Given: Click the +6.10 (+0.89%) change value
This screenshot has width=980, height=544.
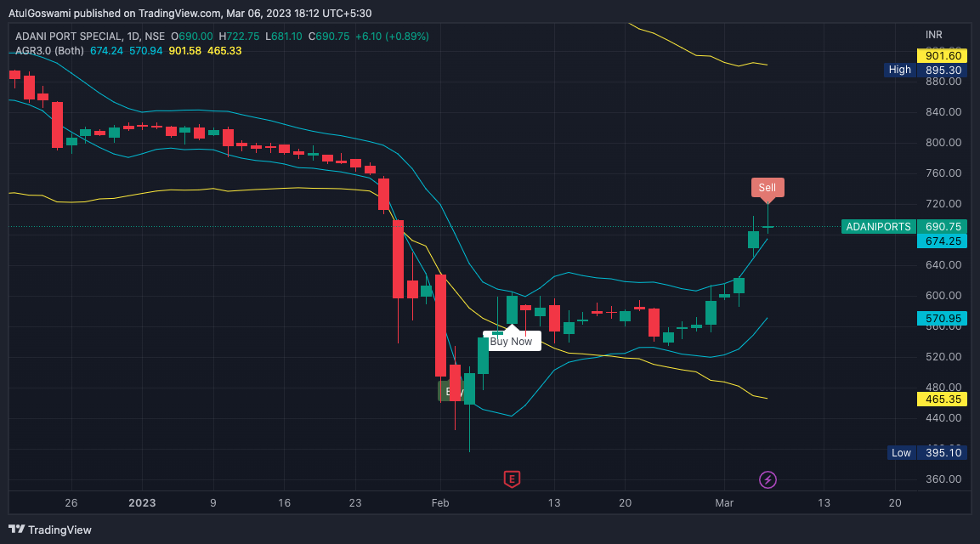Looking at the screenshot, I should point(392,37).
